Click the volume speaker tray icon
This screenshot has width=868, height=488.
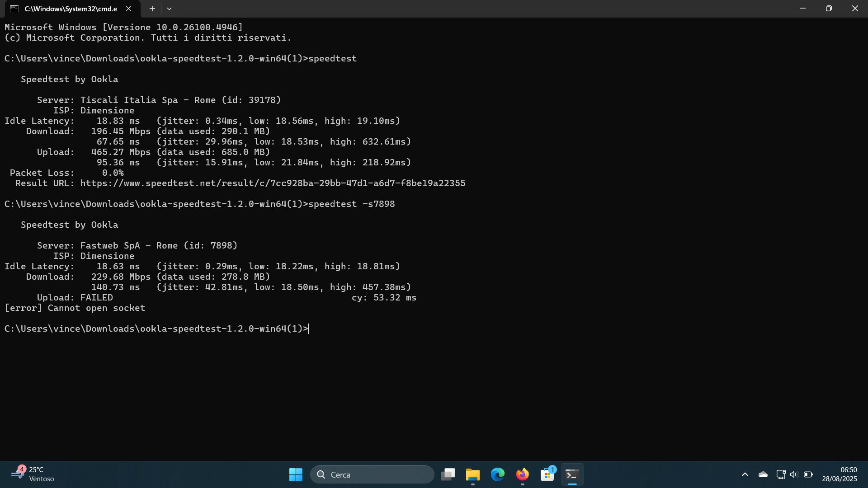(x=794, y=474)
